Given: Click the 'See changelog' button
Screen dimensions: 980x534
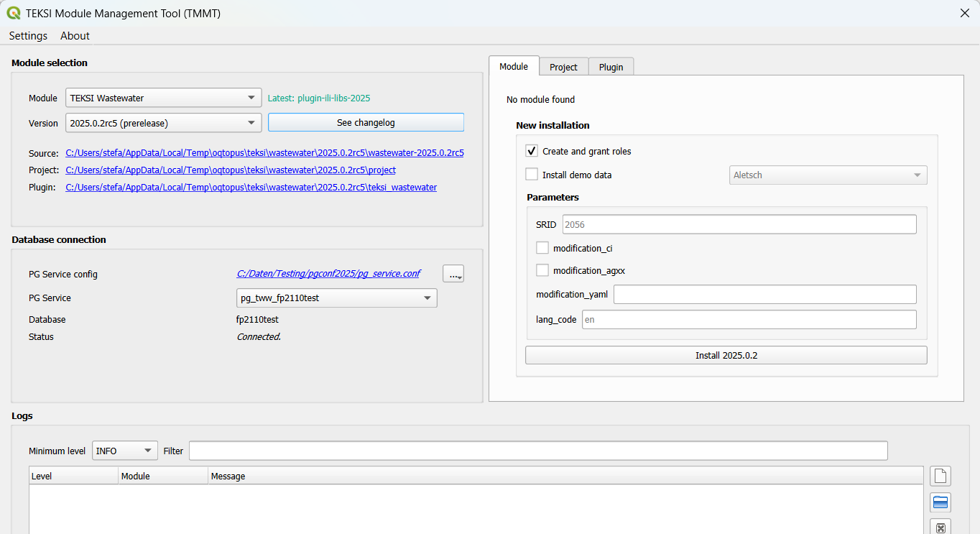Looking at the screenshot, I should [366, 123].
